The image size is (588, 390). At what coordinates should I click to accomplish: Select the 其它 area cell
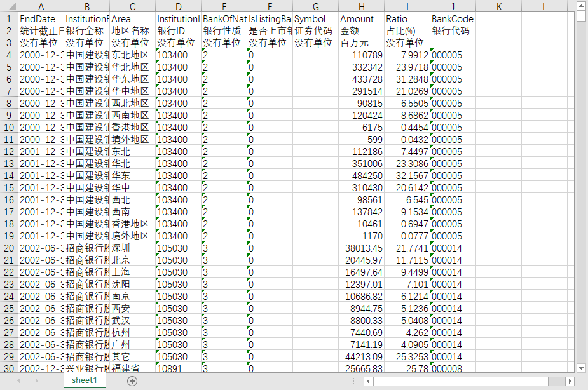tap(133, 357)
